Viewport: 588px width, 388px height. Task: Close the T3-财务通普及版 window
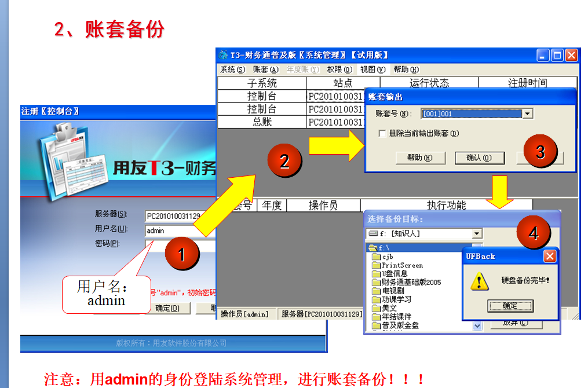click(x=572, y=56)
